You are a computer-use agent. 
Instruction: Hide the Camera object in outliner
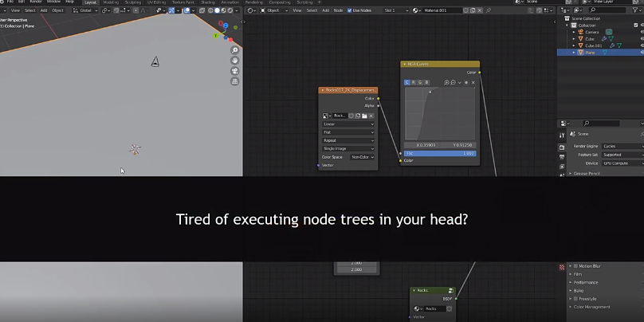pos(641,32)
